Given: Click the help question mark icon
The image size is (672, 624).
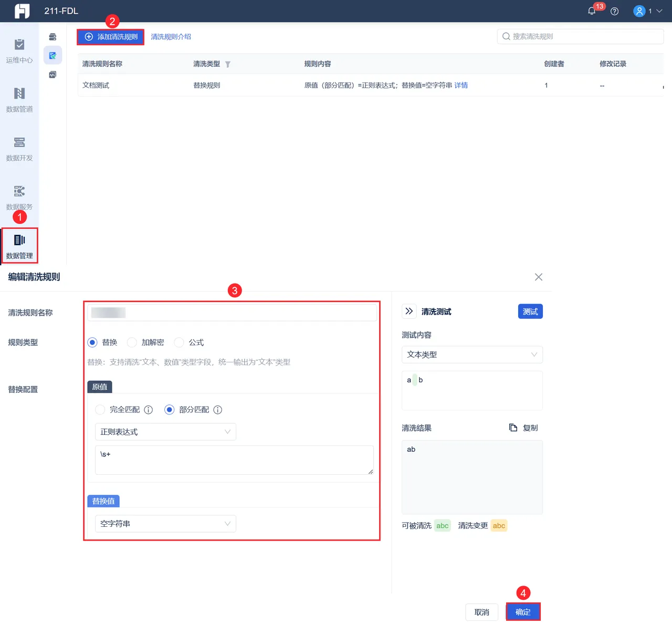Looking at the screenshot, I should point(614,11).
